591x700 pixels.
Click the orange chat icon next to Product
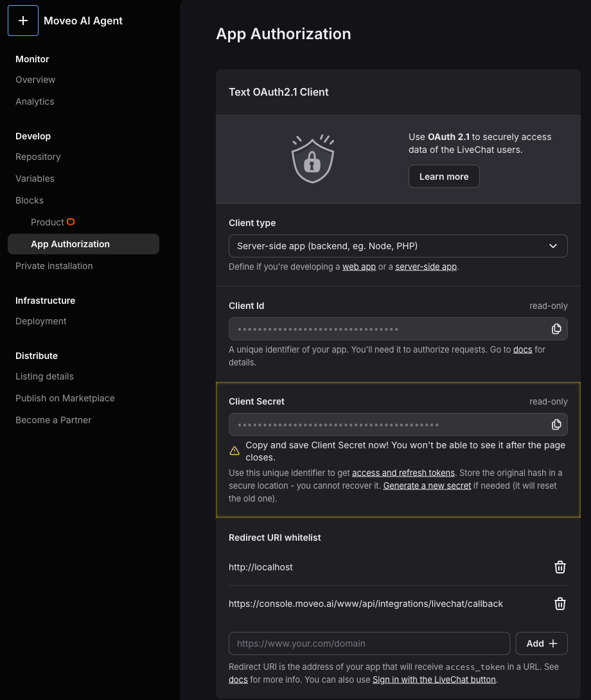(71, 222)
